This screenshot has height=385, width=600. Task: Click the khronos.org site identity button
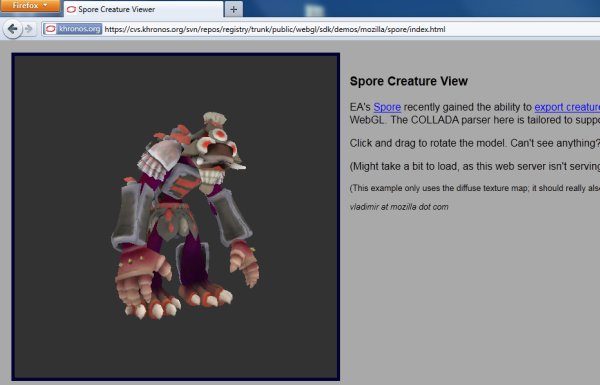tap(73, 29)
